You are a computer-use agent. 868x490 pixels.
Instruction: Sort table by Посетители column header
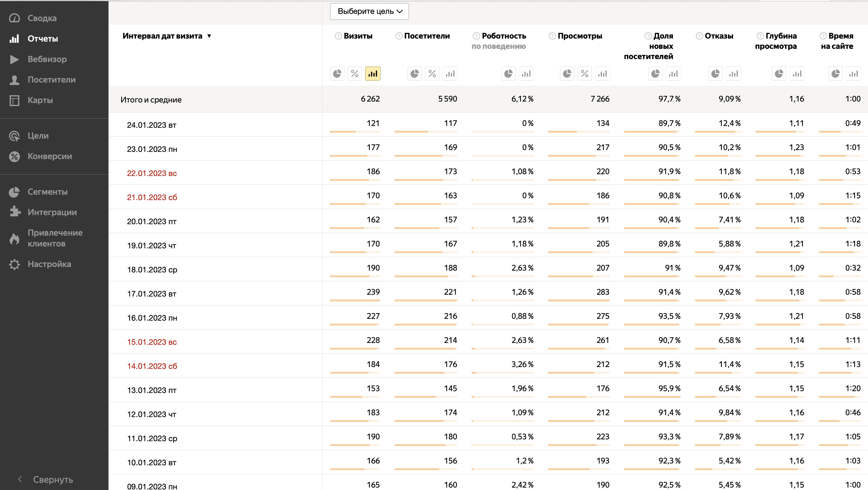tap(427, 36)
